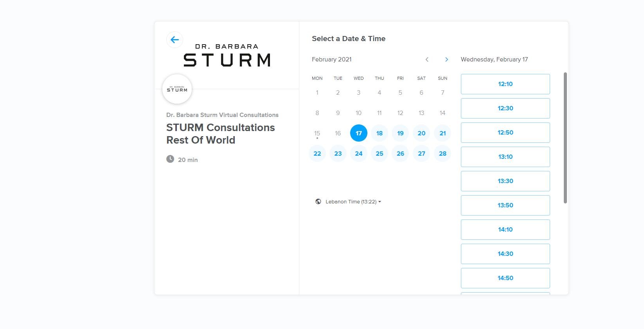This screenshot has width=644, height=329.
Task: Select February 28 on calendar
Action: (443, 154)
